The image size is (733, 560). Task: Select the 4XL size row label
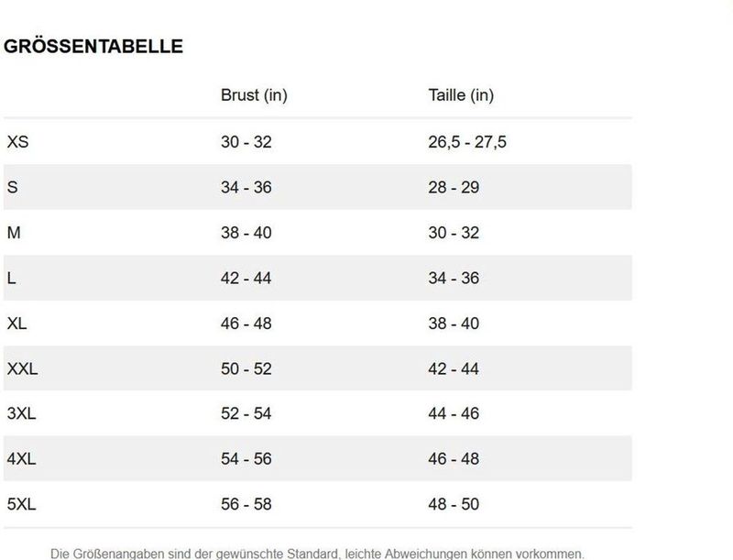[21, 458]
